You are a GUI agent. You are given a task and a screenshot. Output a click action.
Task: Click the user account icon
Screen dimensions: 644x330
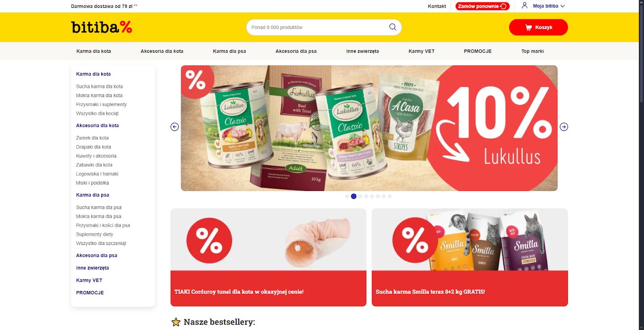click(524, 6)
